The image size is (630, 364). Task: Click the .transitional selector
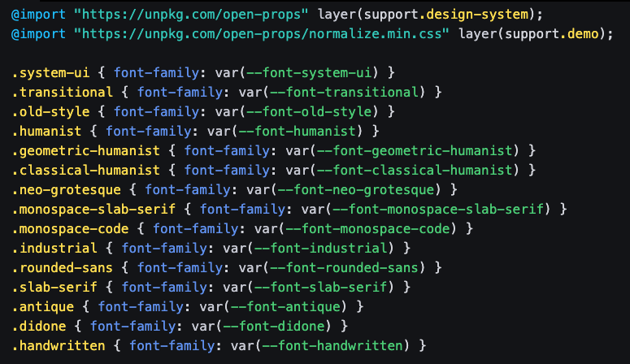point(63,93)
